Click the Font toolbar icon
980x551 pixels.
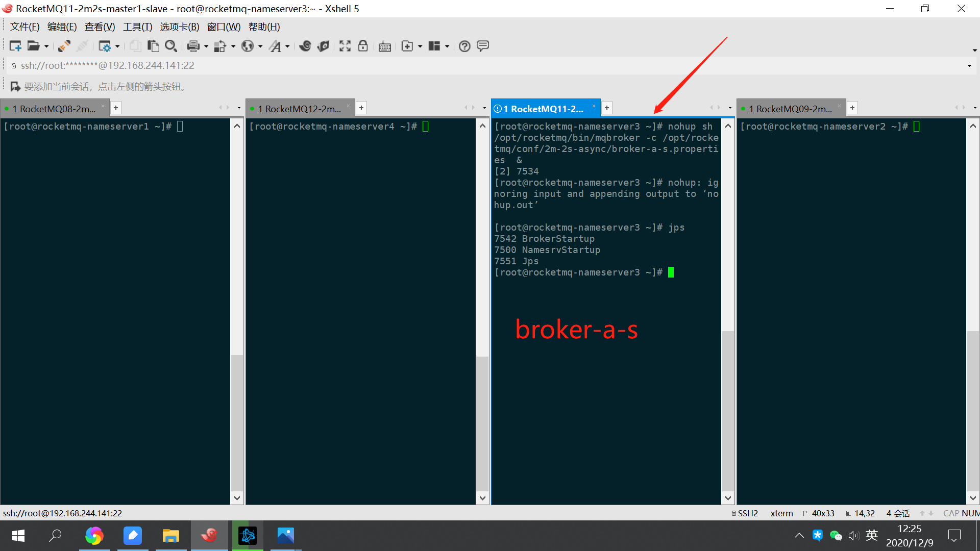tap(275, 46)
